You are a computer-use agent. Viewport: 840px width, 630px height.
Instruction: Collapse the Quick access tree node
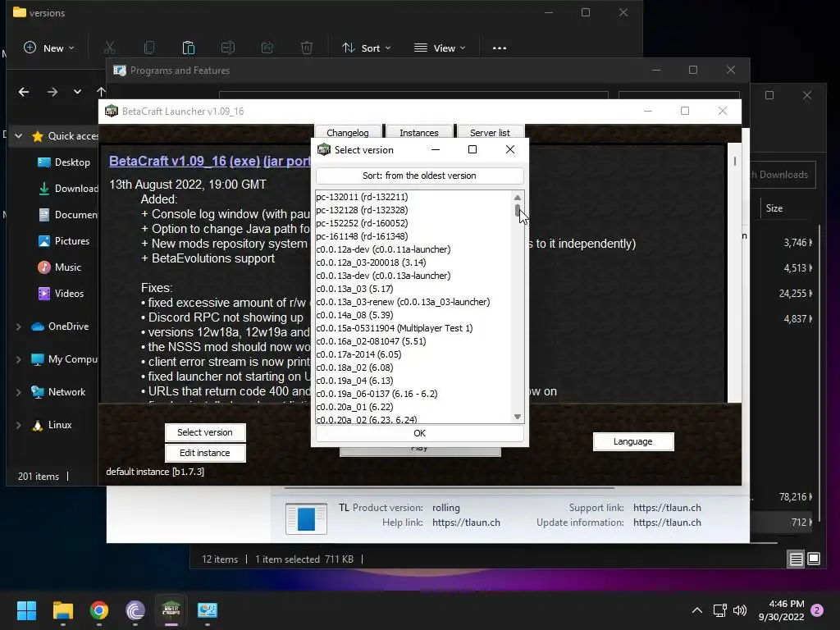pyautogui.click(x=18, y=136)
